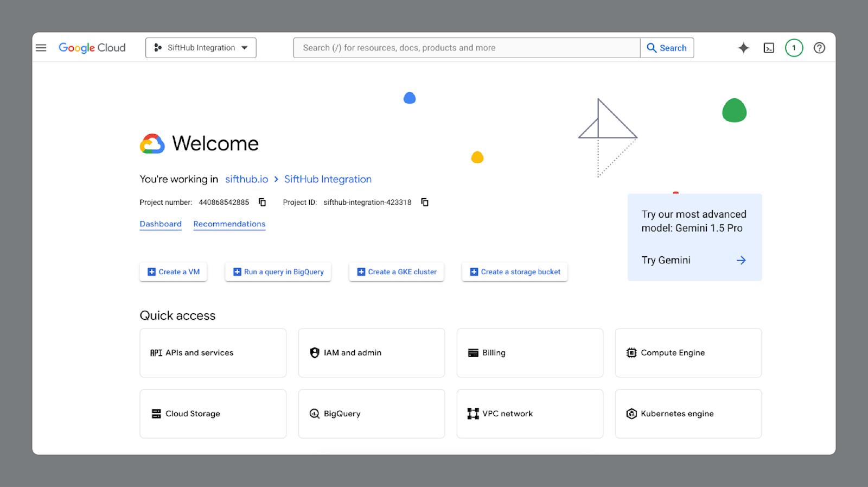Open the BigQuery quick access card
Viewport: 868px width, 487px height.
click(x=372, y=414)
